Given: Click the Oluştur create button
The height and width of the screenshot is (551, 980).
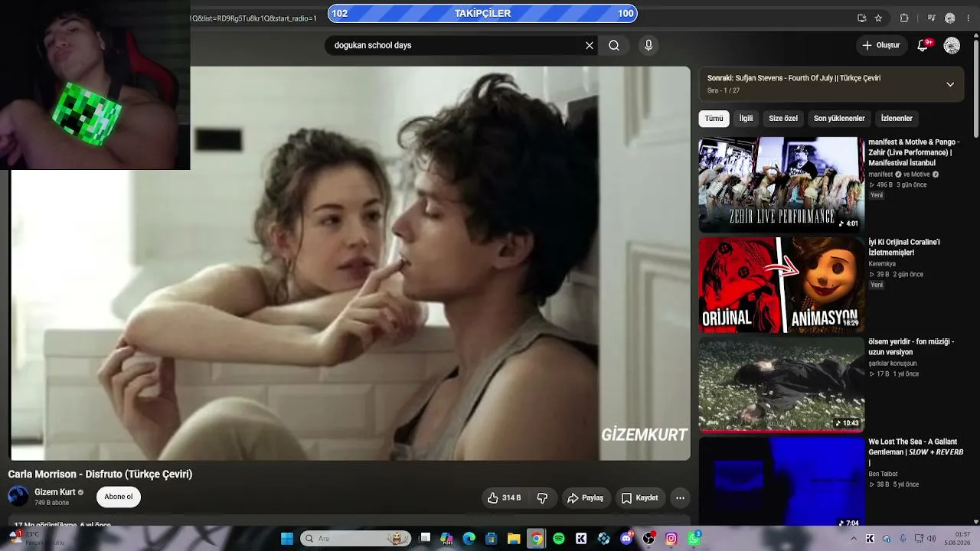Looking at the screenshot, I should [880, 45].
